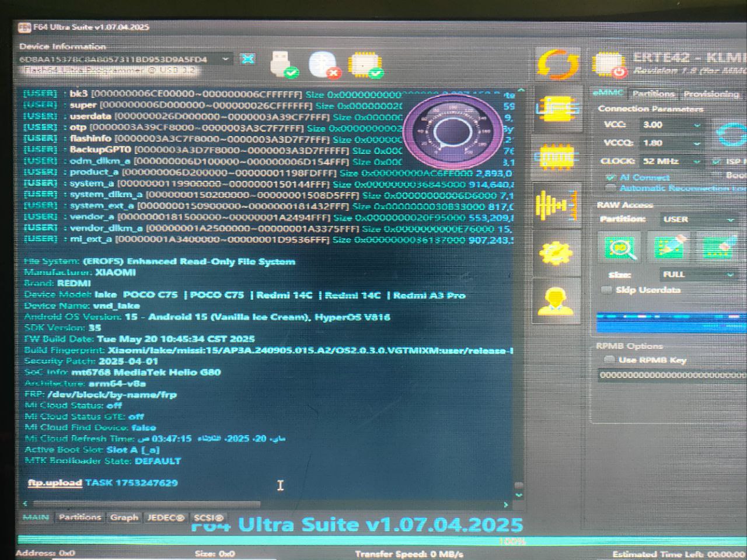
Task: Click the SD magnifier read partition icon
Action: pos(620,248)
